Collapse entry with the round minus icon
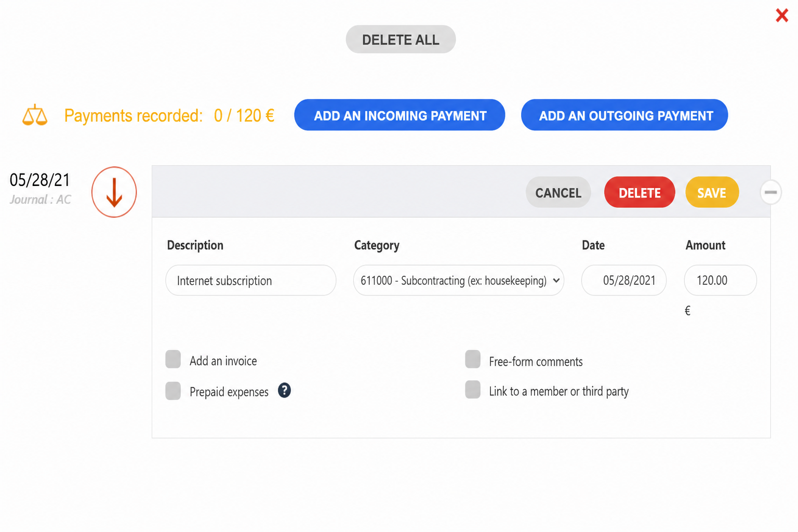 pyautogui.click(x=771, y=192)
